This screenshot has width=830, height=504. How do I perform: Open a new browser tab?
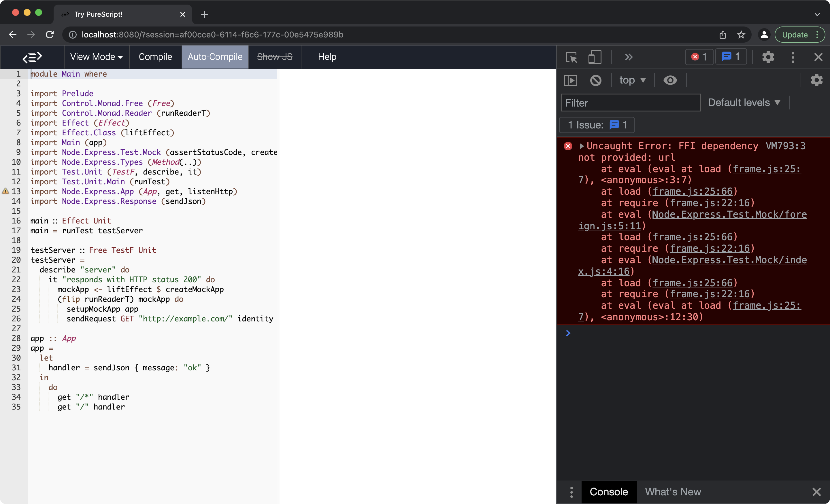coord(204,14)
